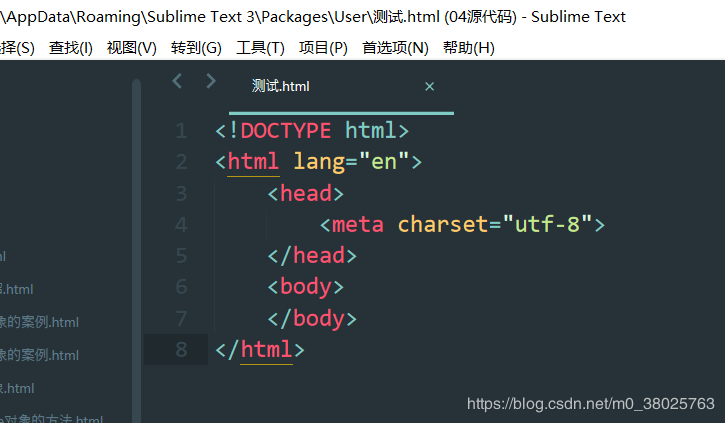Open the 工具(T) menu
Viewport: 725px width, 423px height.
(x=260, y=48)
